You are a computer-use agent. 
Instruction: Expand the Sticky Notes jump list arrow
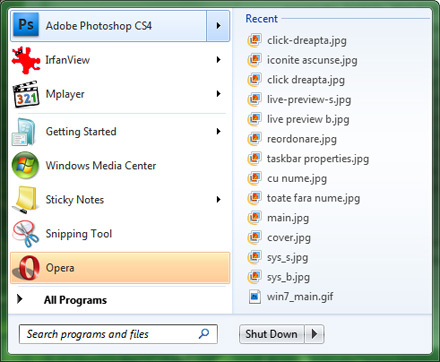tap(218, 199)
